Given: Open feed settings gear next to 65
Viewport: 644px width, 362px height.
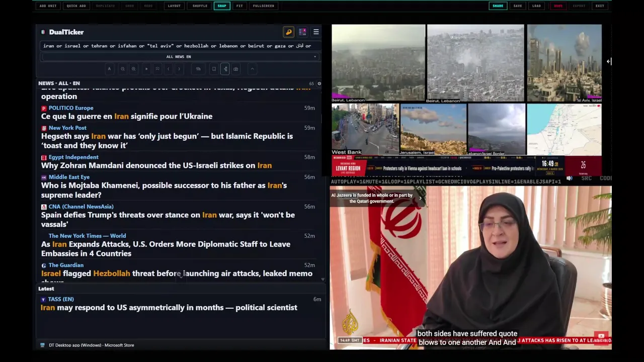Looking at the screenshot, I should tap(319, 83).
